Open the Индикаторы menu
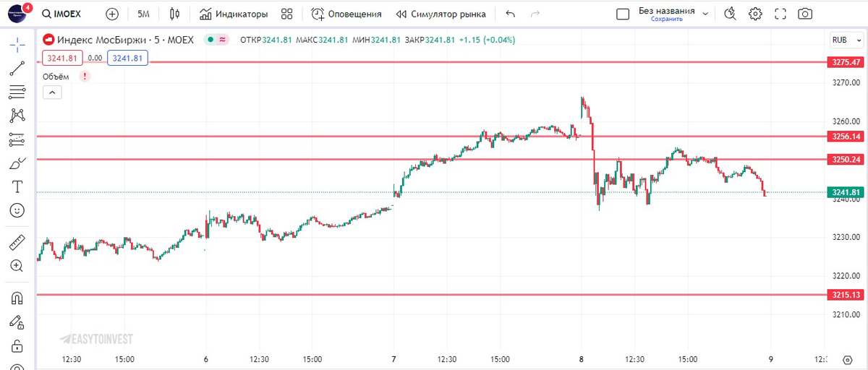868x370 pixels. [x=234, y=14]
